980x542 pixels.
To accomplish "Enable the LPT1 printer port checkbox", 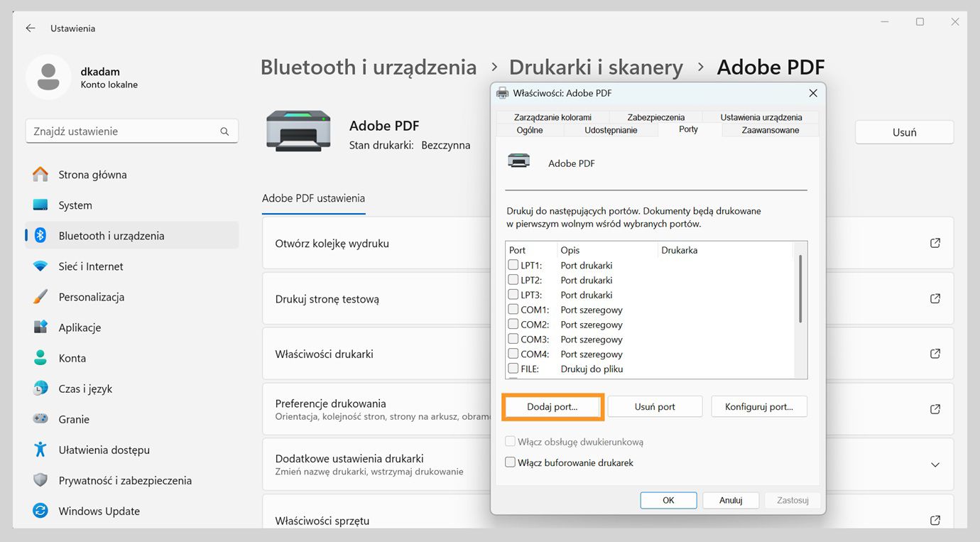I will (x=513, y=264).
